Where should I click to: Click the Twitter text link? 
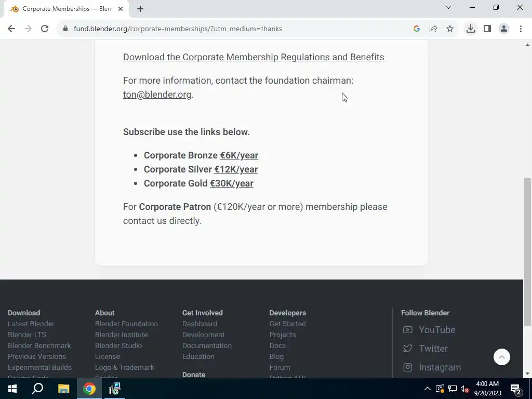tap(433, 349)
